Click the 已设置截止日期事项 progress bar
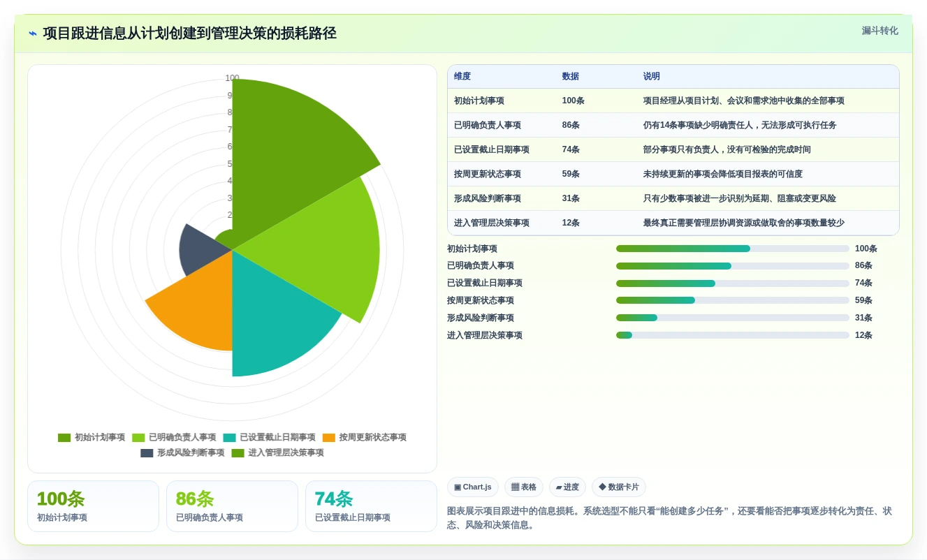 [x=733, y=283]
